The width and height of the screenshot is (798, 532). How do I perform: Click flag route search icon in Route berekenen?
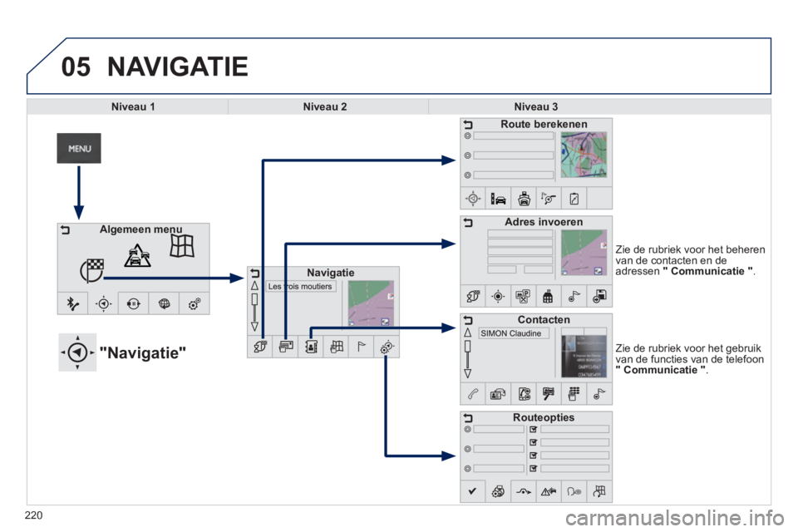(x=549, y=199)
